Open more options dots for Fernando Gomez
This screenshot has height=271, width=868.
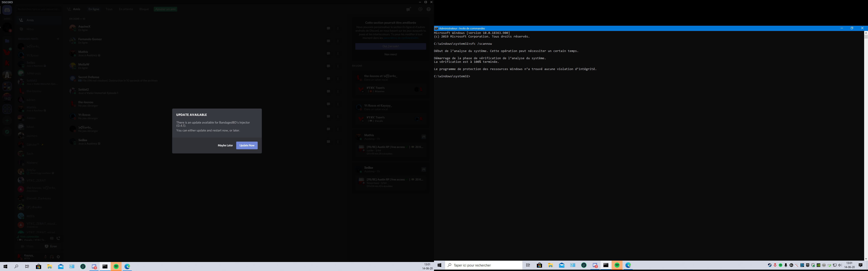338,41
